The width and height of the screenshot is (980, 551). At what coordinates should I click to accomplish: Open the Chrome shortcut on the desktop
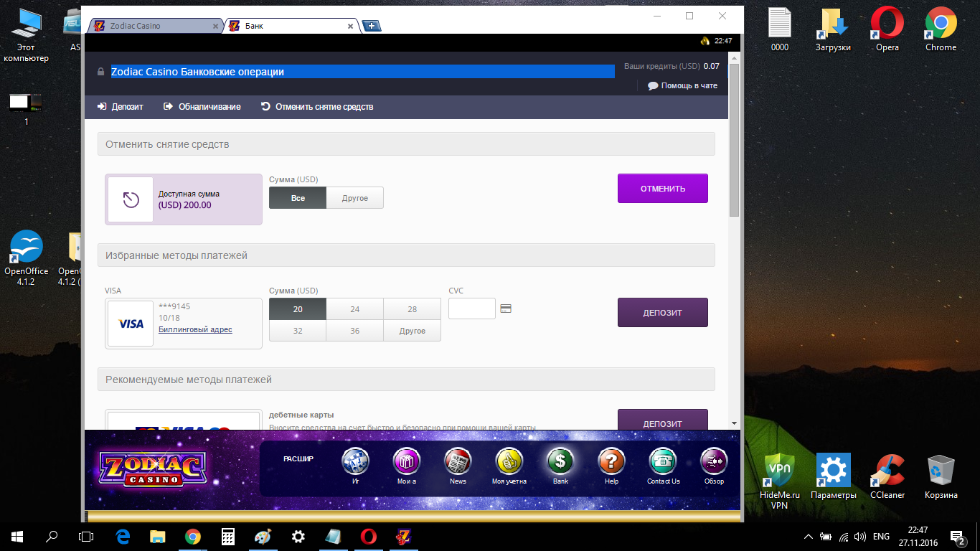[941, 29]
